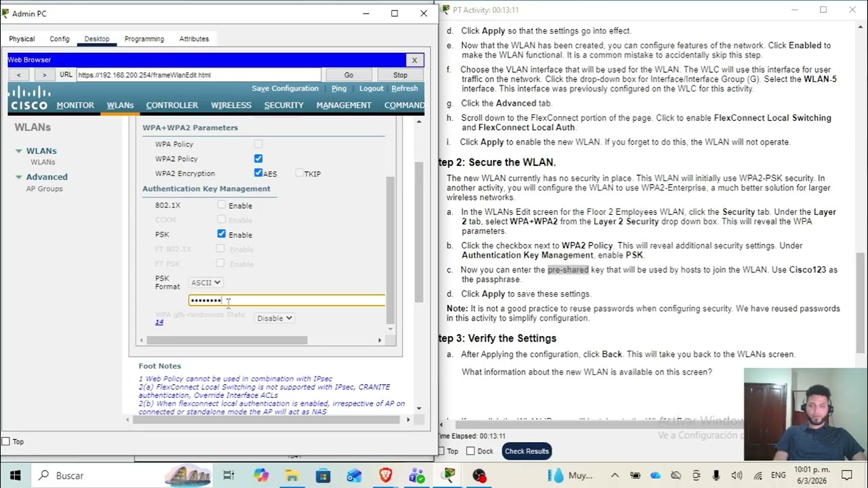
Task: Click the URL address field
Action: 198,75
